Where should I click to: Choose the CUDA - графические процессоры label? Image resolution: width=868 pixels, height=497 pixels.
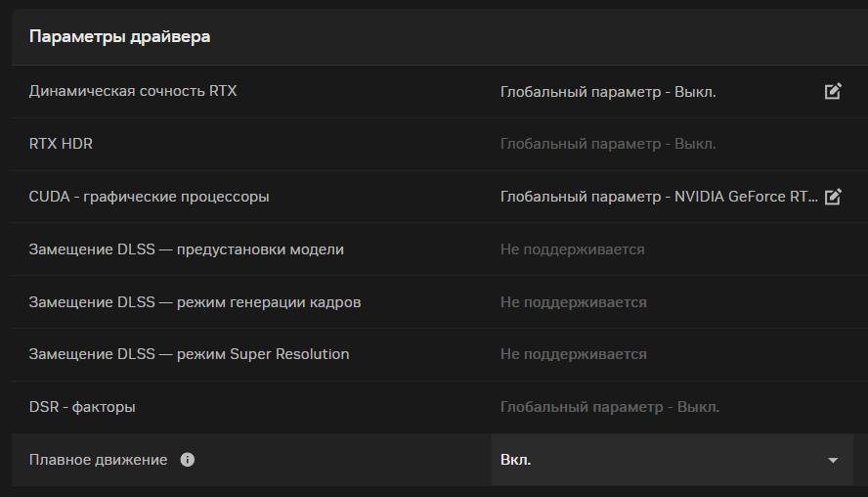tap(149, 197)
